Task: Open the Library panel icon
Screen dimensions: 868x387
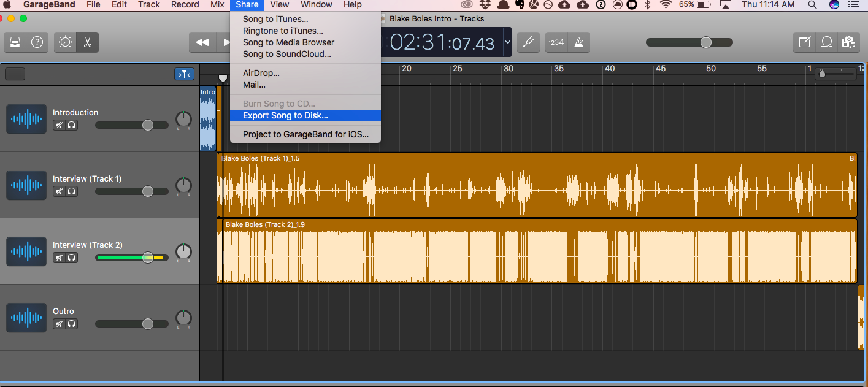Action: (x=15, y=42)
